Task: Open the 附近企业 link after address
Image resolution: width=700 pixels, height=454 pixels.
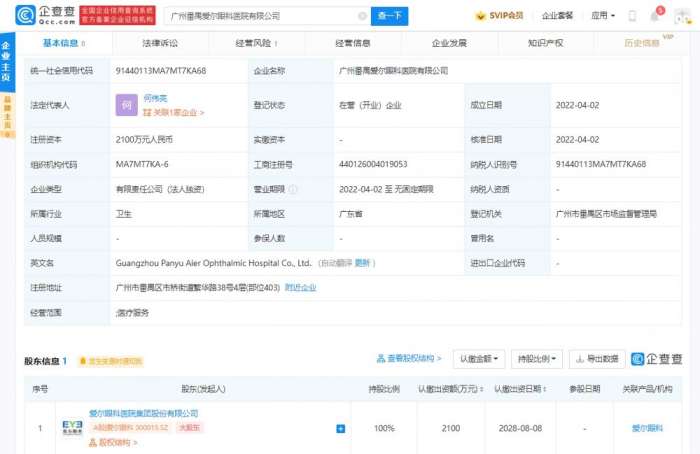Action: coord(301,287)
